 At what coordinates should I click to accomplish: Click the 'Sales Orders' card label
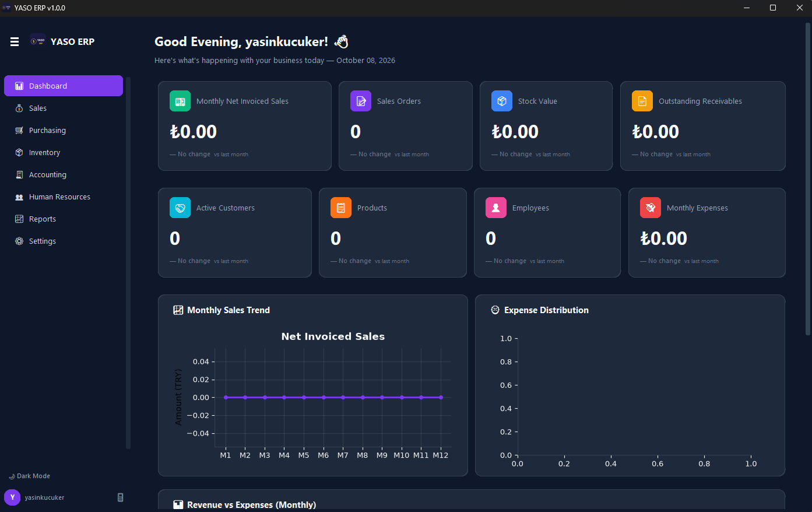coord(399,101)
